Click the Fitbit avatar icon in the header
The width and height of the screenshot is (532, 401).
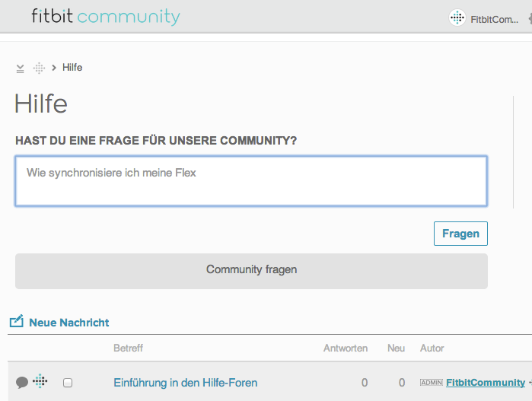[x=457, y=18]
